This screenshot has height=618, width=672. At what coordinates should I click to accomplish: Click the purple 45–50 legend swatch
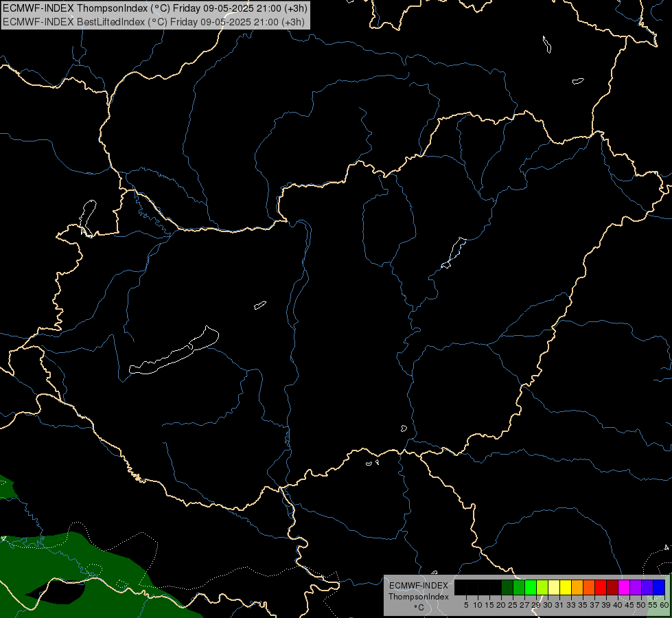click(x=636, y=587)
